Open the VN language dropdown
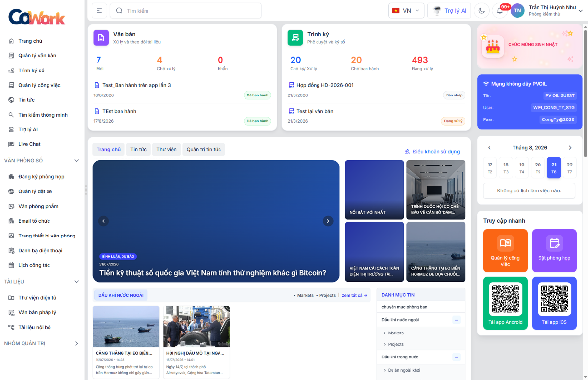This screenshot has height=380, width=588. [x=406, y=11]
